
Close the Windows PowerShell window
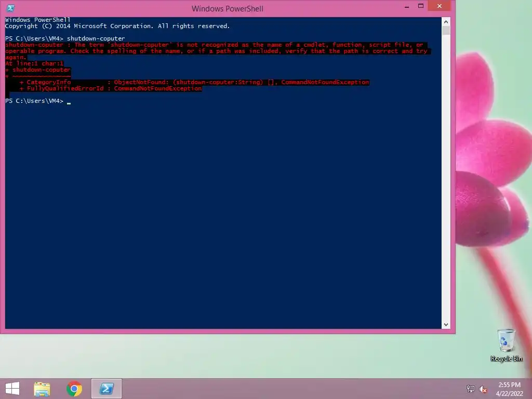coord(440,6)
